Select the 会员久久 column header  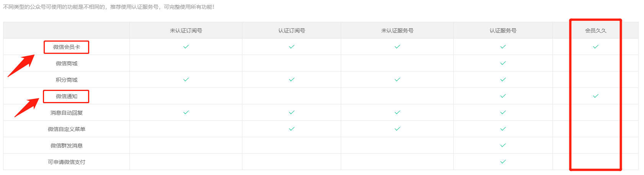(595, 31)
